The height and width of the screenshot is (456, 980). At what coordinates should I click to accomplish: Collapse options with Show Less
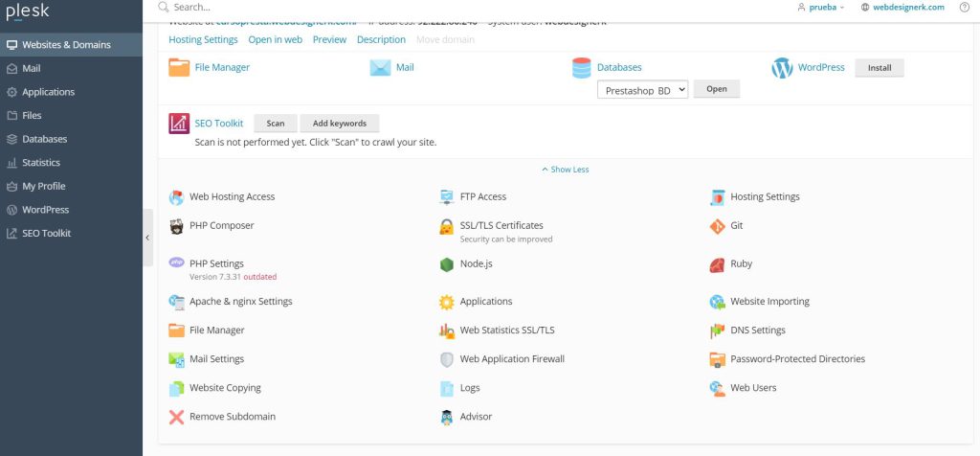(566, 170)
